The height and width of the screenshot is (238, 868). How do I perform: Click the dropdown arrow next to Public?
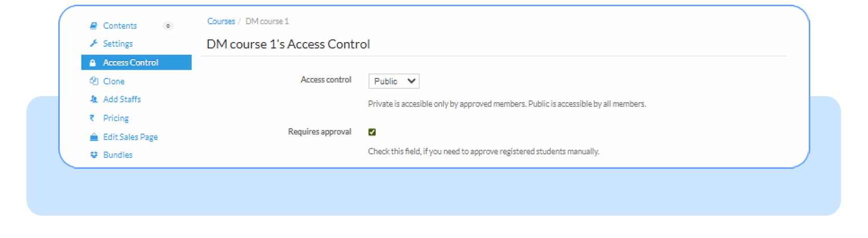coord(411,81)
